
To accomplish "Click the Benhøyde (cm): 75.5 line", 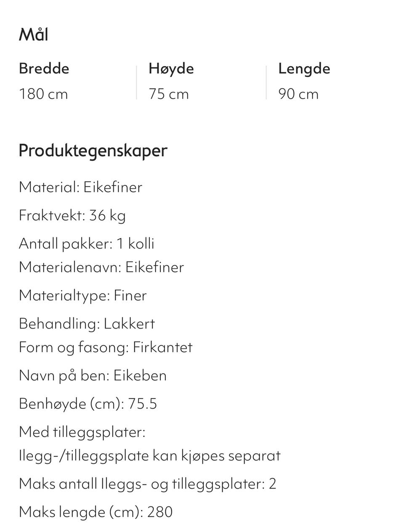I will (88, 404).
